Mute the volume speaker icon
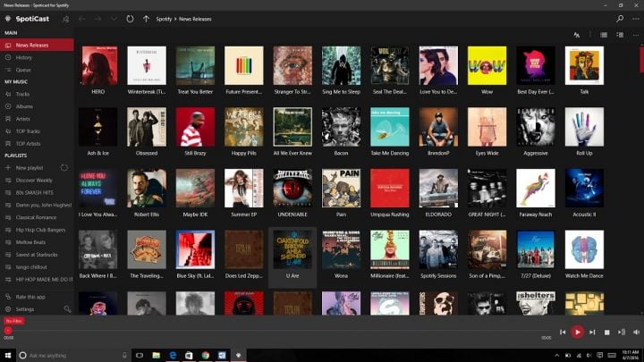The image size is (644, 362). [x=636, y=332]
